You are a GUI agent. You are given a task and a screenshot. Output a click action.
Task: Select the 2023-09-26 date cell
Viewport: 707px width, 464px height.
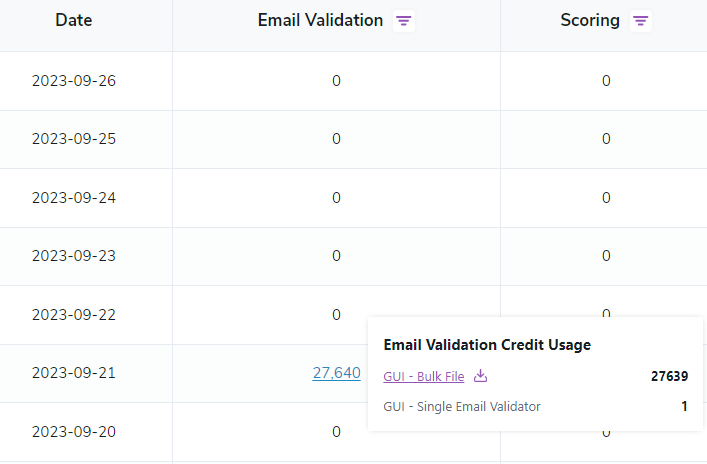coord(74,81)
